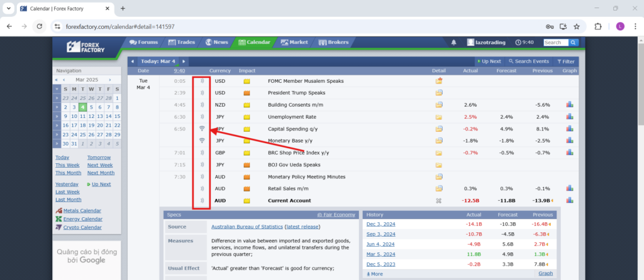Toggle alert icon for BRC Shop Price Index
Screen dimensions: 644x280
tap(202, 153)
